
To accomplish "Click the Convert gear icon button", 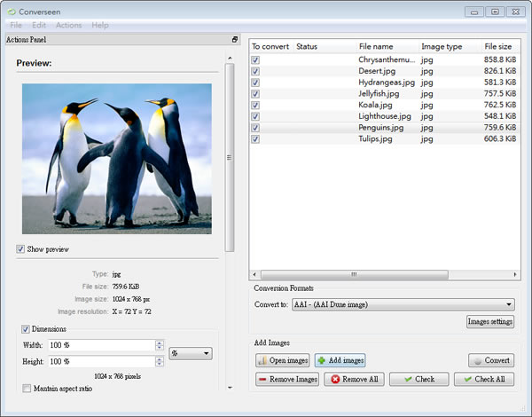I will (x=478, y=361).
